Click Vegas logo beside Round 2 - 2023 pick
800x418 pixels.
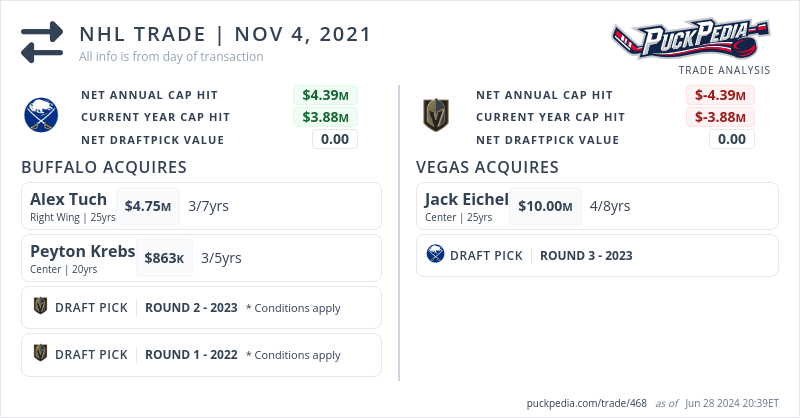pyautogui.click(x=41, y=307)
